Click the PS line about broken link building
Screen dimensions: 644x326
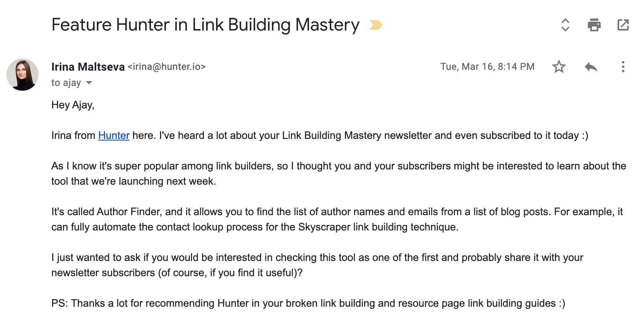point(308,303)
